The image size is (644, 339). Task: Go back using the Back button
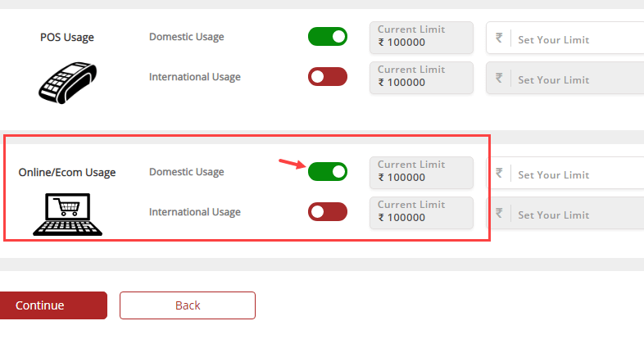coord(188,305)
